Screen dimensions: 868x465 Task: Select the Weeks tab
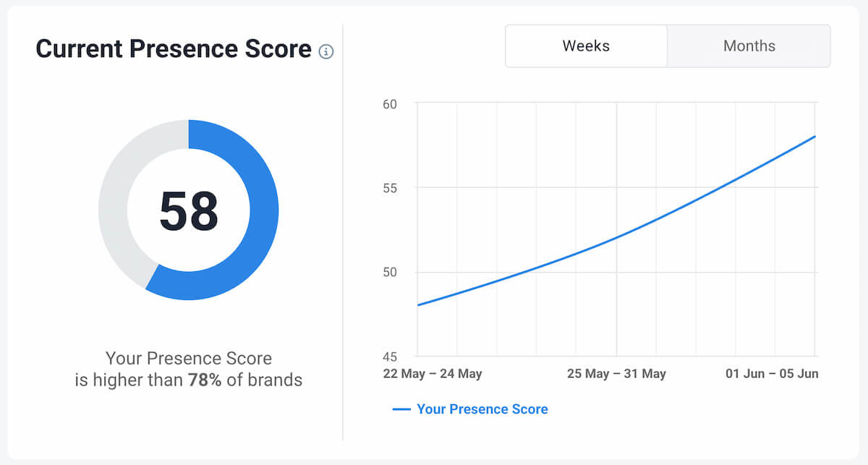(x=586, y=46)
